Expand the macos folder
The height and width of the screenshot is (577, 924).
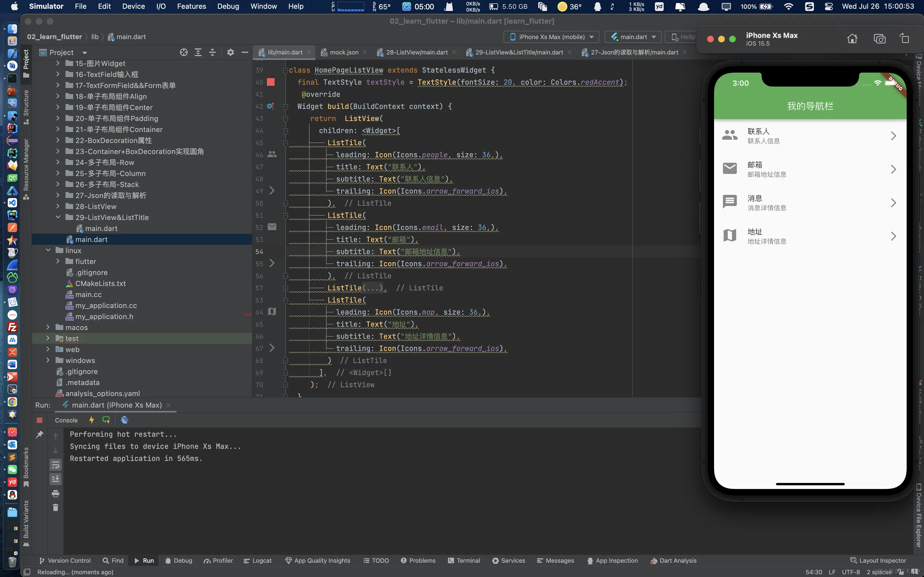point(48,327)
